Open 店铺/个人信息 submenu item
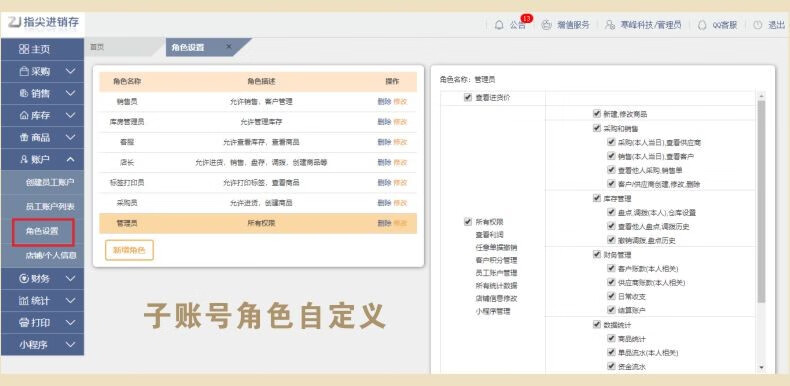790x386 pixels. click(x=51, y=255)
